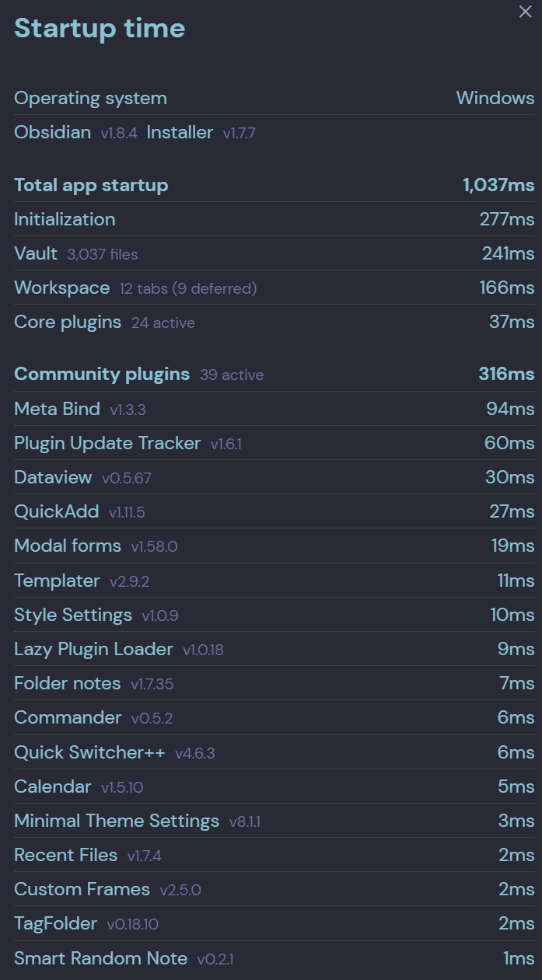Click the Recent Files plugin row
This screenshot has width=542, height=980.
point(274,855)
